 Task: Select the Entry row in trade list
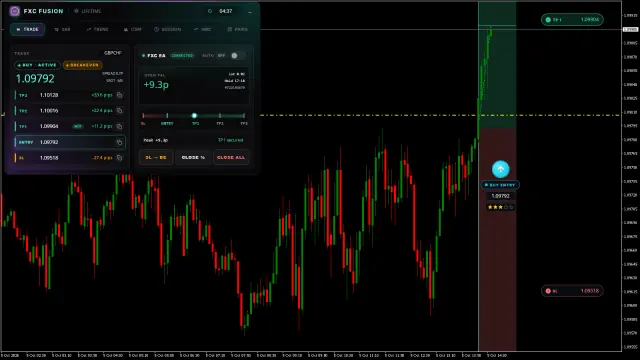click(x=70, y=142)
